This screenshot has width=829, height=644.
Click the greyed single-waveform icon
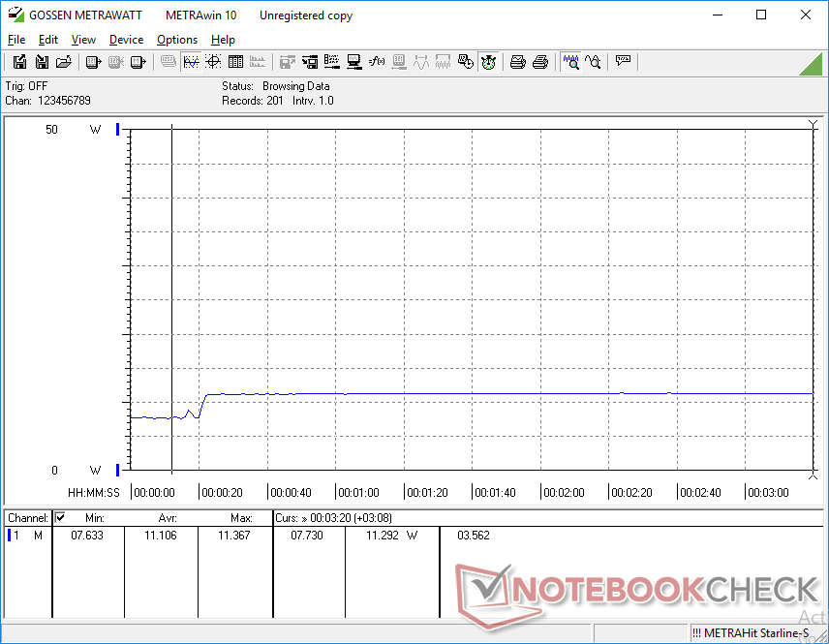click(421, 62)
